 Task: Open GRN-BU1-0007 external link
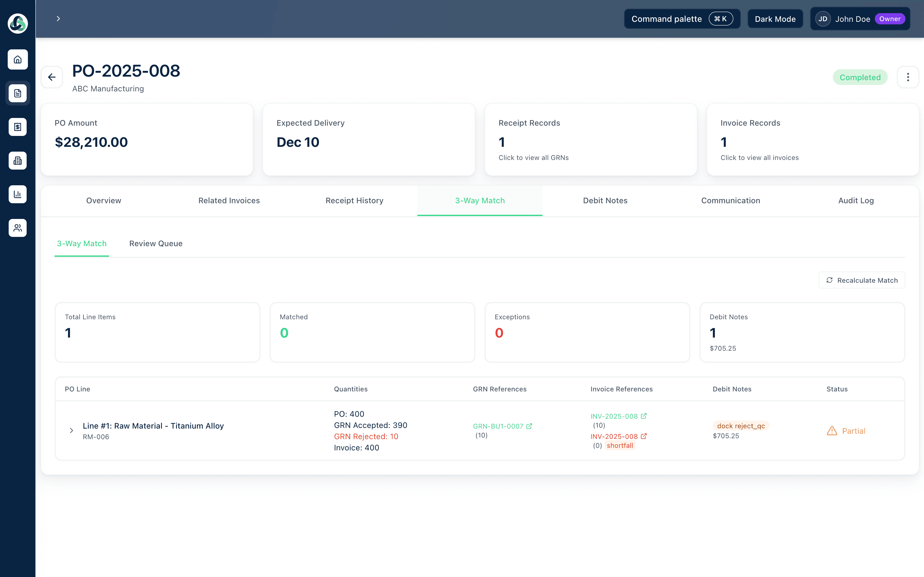502,426
